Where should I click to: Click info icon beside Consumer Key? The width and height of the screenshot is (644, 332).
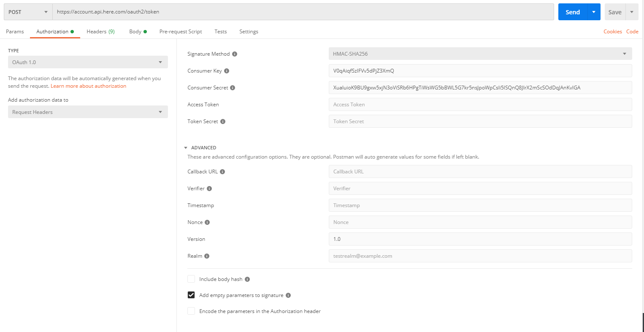coord(227,71)
